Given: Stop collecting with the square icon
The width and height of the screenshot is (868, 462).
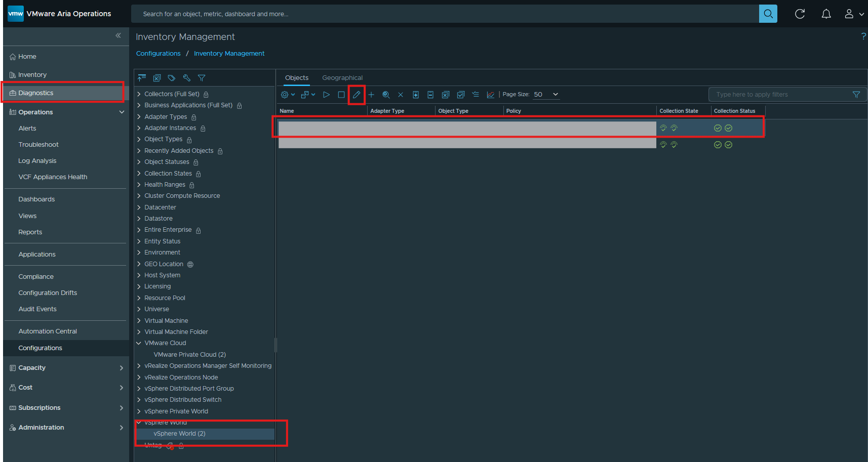Looking at the screenshot, I should point(341,95).
